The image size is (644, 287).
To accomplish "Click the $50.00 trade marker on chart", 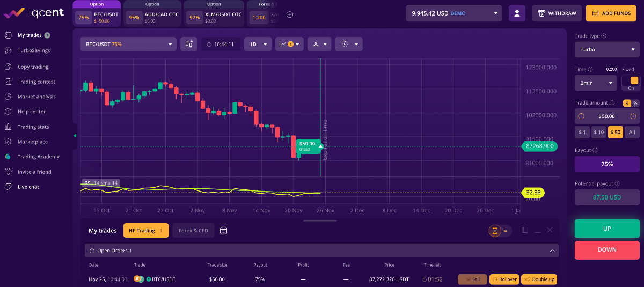I will [x=310, y=146].
